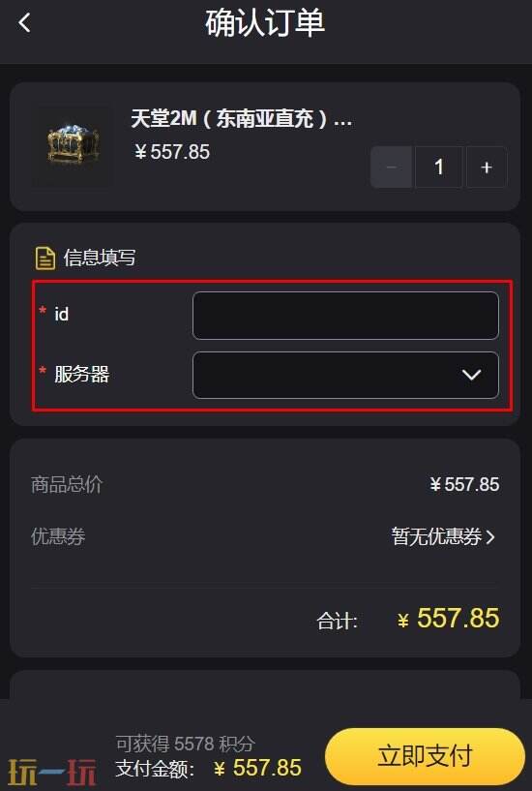This screenshot has width=532, height=791.
Task: Click the 天堂2M product title
Action: tap(241, 120)
